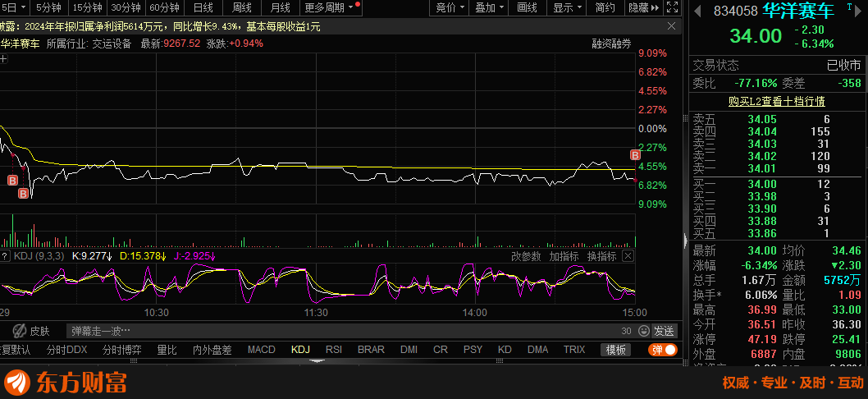Switch to 简约 simple mode
Viewport: 868px width, 399px height.
click(x=605, y=7)
